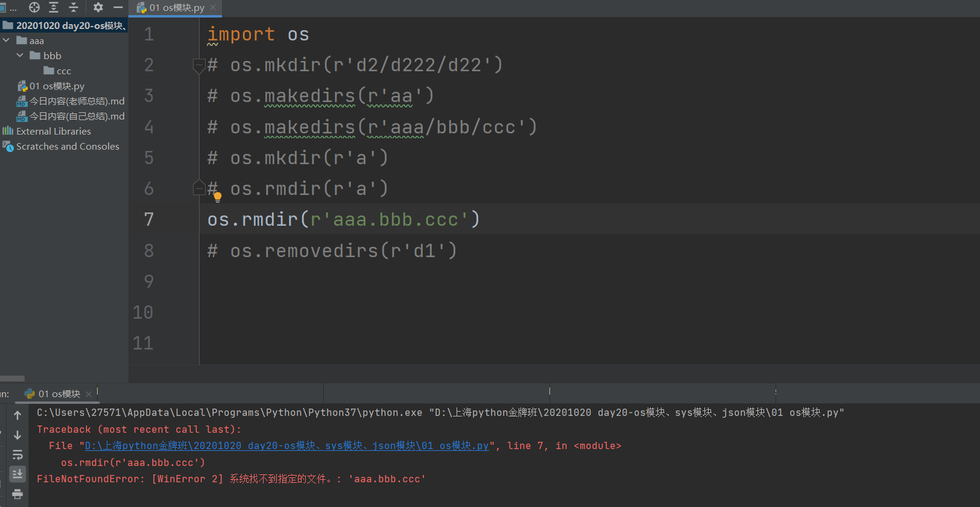Click the down arrow in Run console
The width and height of the screenshot is (980, 507).
pos(17,435)
